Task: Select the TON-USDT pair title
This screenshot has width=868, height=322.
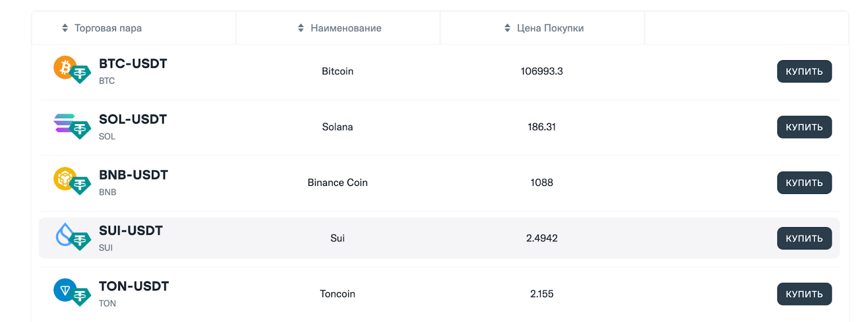Action: click(x=134, y=286)
